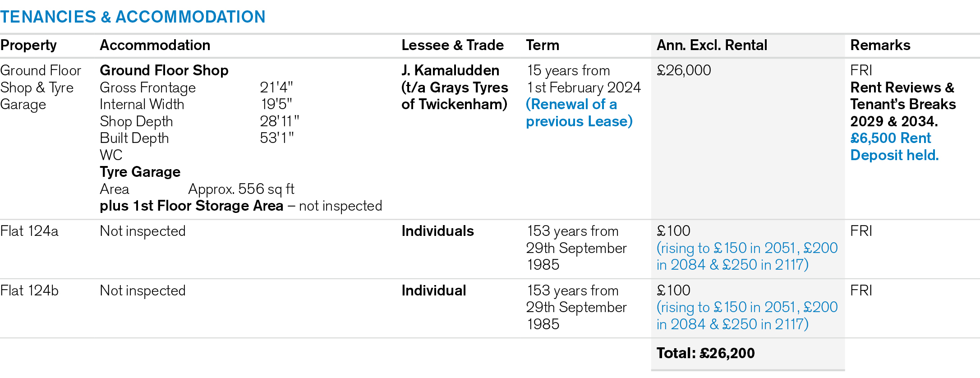Click the Individuals lessee entry
Viewport: 980px width, 378px height.
tap(437, 231)
